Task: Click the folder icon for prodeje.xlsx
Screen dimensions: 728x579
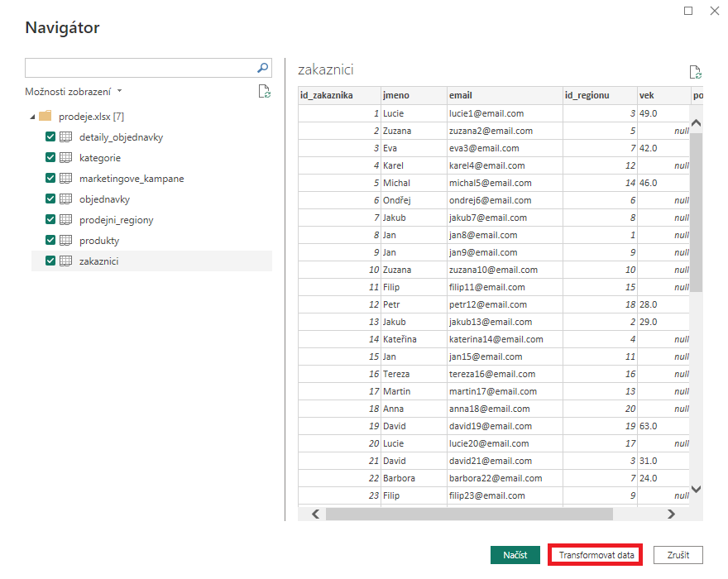Action: click(x=45, y=115)
